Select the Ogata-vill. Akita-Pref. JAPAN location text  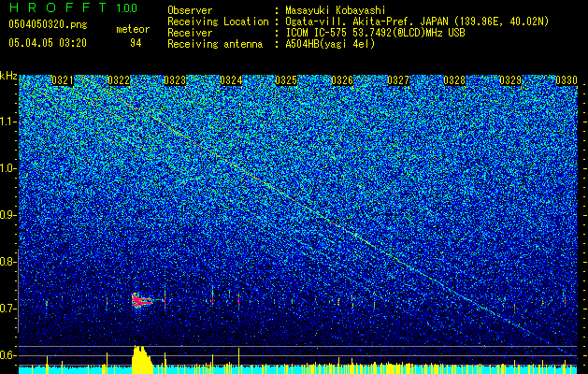coord(417,22)
